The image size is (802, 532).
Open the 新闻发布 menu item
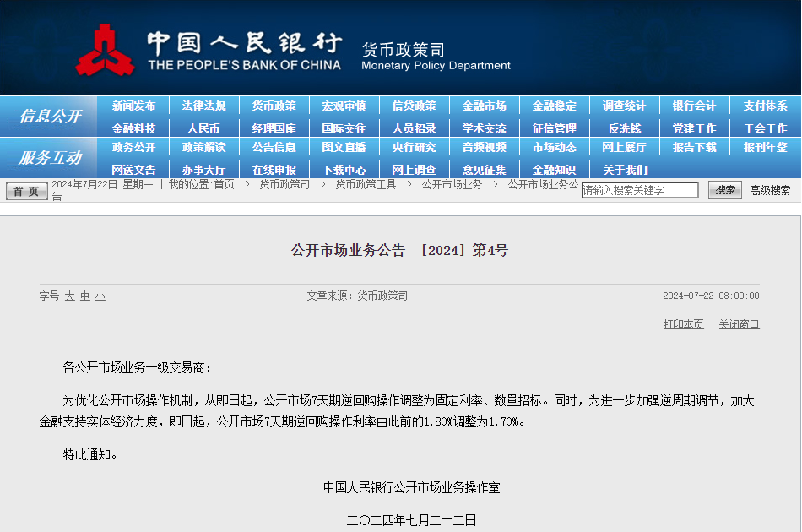pos(133,106)
